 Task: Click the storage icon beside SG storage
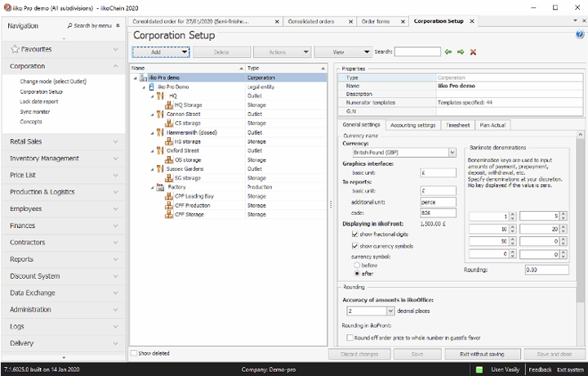tap(169, 178)
